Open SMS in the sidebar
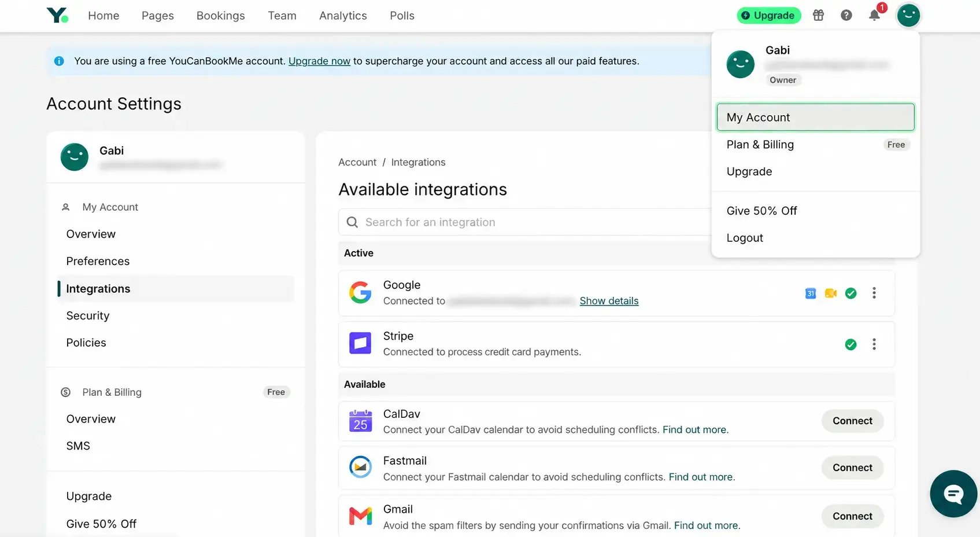Screen dimensions: 980x537 point(78,446)
